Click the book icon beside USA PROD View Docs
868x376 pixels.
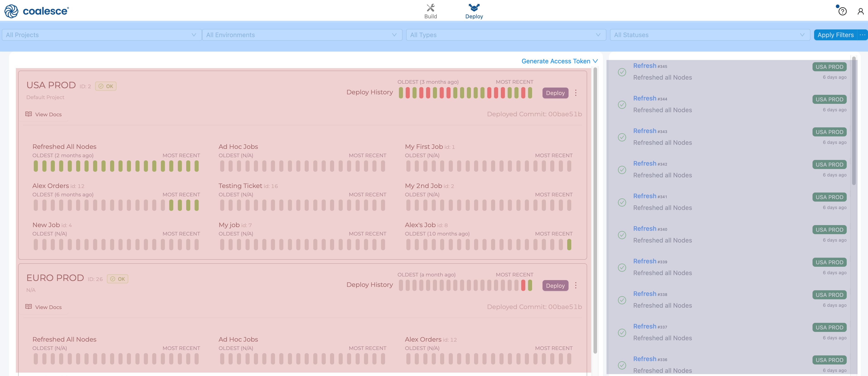pyautogui.click(x=29, y=114)
